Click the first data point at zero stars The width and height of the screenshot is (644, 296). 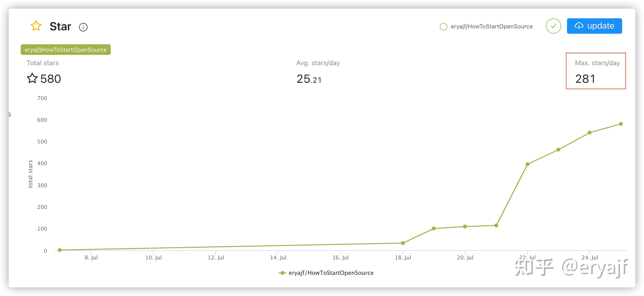click(x=60, y=250)
